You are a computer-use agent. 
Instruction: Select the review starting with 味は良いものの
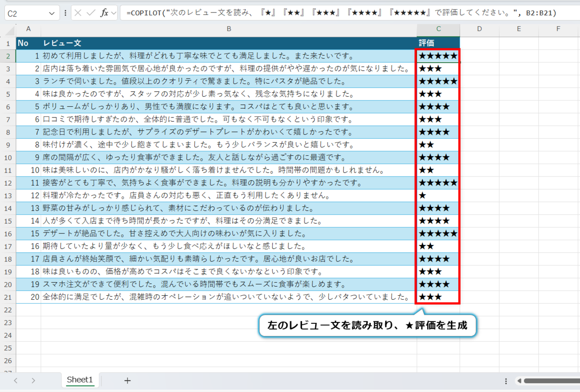click(229, 272)
